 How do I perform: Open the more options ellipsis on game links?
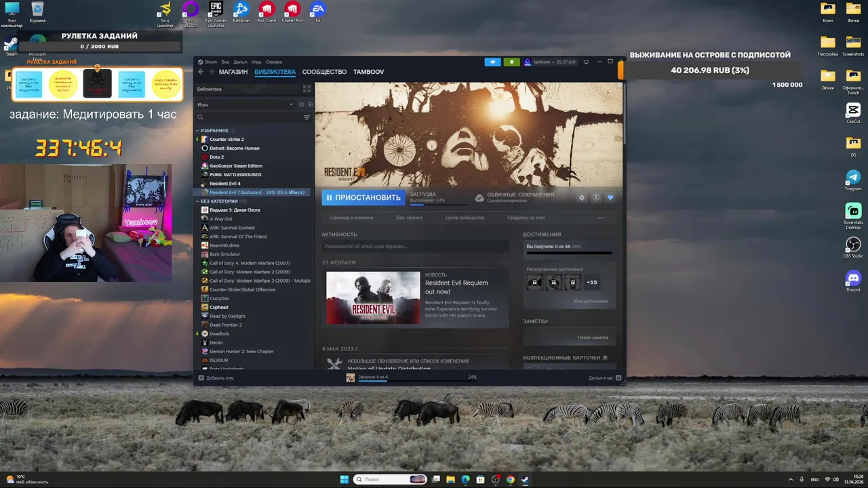(x=601, y=218)
